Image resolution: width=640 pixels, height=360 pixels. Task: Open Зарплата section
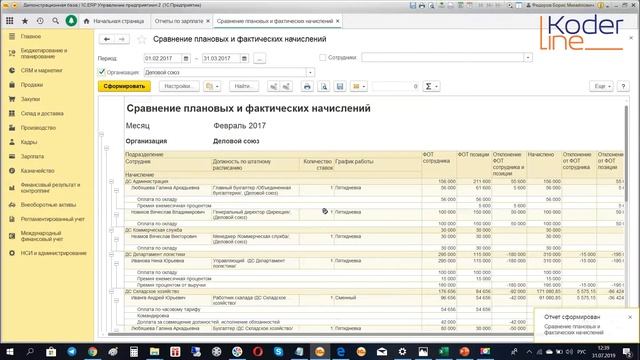point(32,156)
